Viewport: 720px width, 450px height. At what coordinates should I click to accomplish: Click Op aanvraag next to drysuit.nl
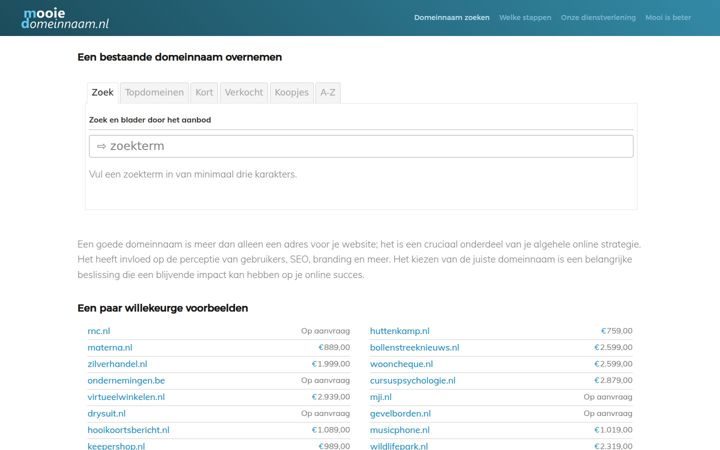click(x=325, y=414)
